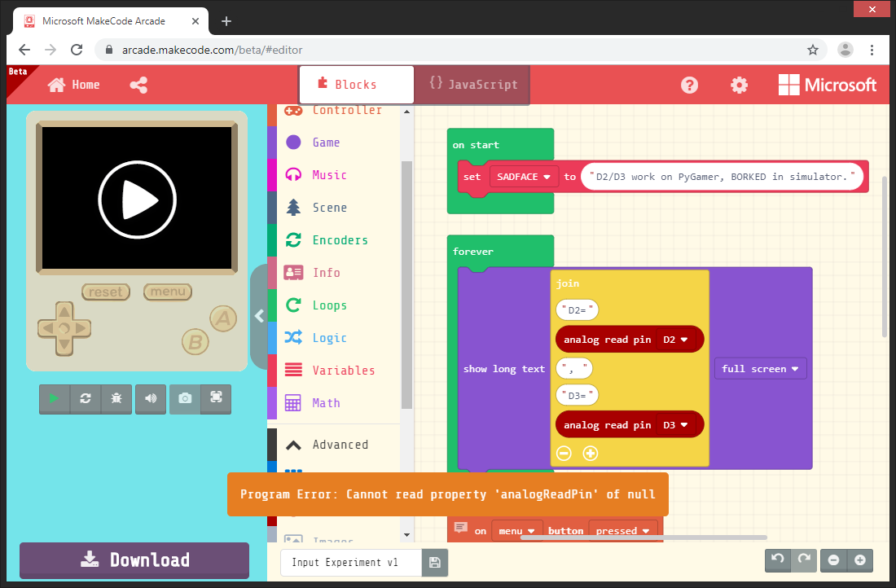896x588 pixels.
Task: Click the toolbox scroll down arrow
Action: [x=406, y=535]
